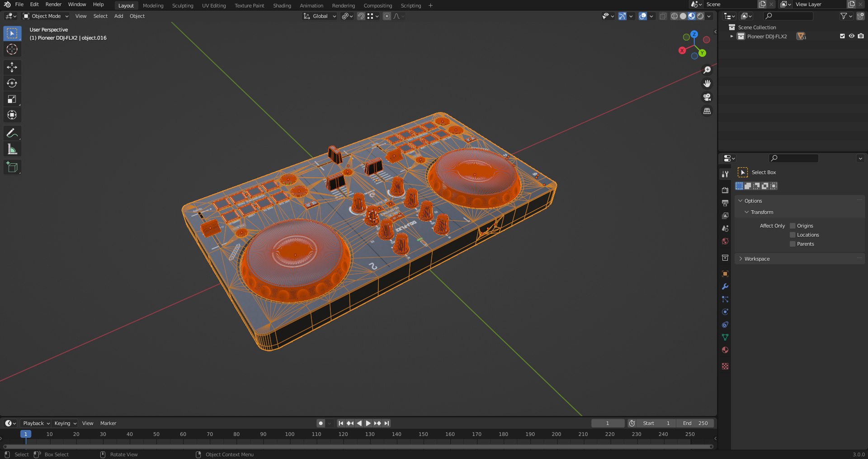Toggle snapping magnet icon
This screenshot has height=459, width=868.
tap(361, 16)
